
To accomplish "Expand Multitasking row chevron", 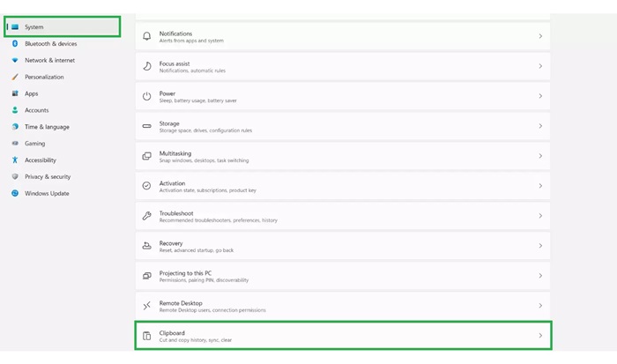I will pyautogui.click(x=540, y=156).
